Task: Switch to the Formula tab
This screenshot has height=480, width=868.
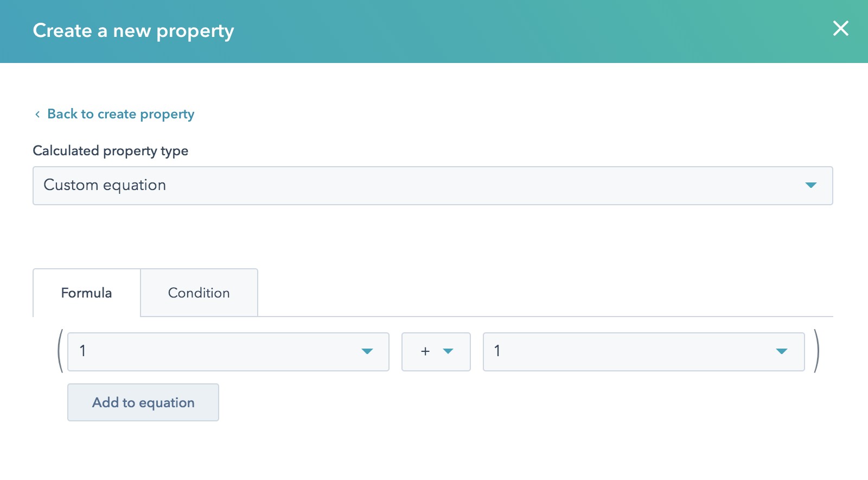Action: coord(87,293)
